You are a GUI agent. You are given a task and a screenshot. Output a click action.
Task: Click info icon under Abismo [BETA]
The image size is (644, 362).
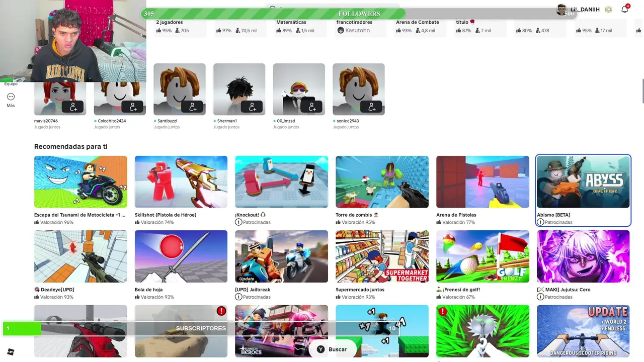[540, 222]
